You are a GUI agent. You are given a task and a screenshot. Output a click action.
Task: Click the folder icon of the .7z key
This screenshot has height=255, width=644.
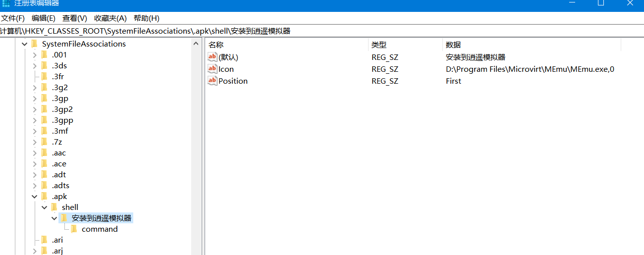44,142
